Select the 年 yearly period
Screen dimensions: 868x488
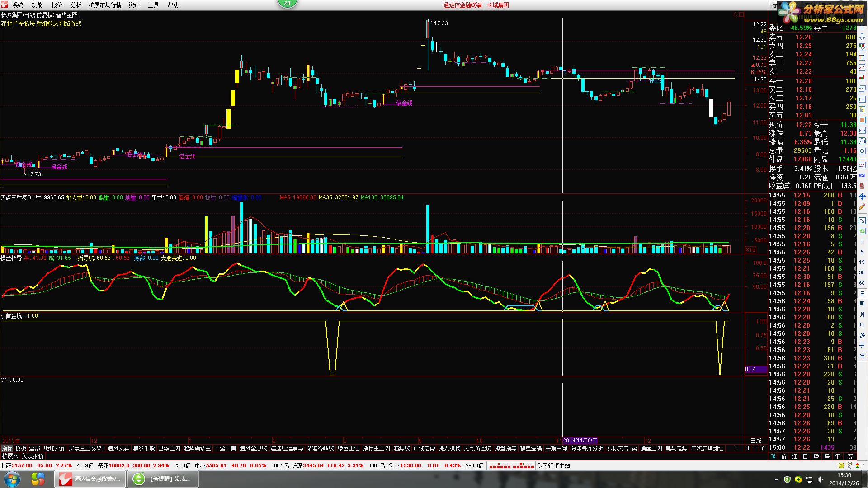(862, 356)
